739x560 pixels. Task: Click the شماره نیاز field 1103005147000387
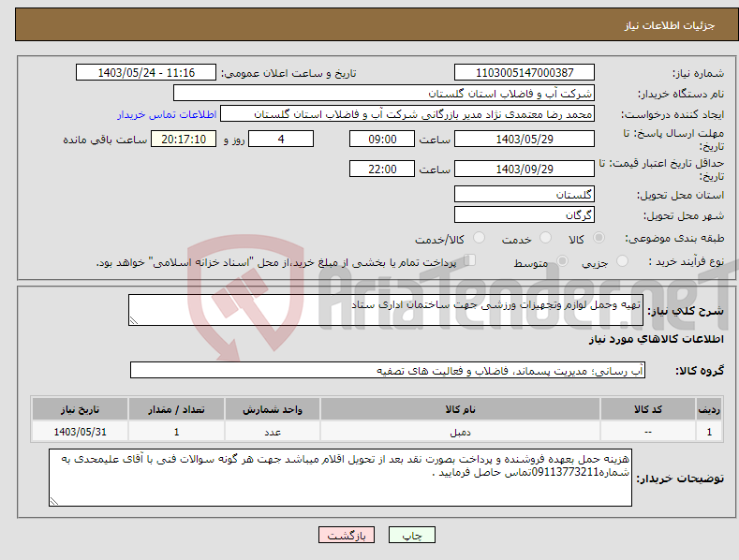[x=525, y=73]
